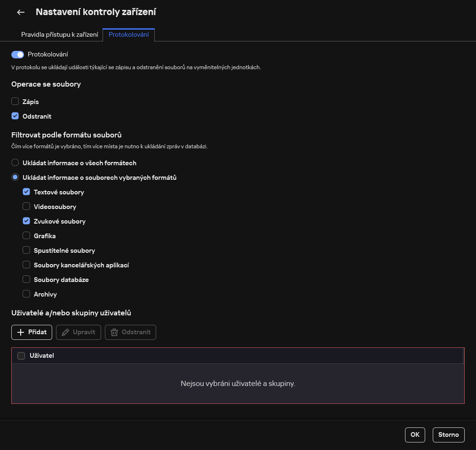
Task: Click the back arrow to leave settings
Action: (20, 12)
